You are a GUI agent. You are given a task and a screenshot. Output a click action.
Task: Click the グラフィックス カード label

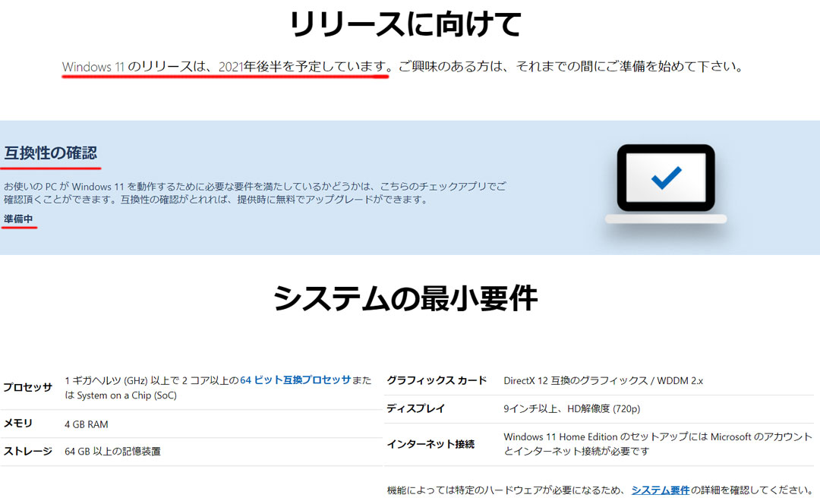pos(437,380)
